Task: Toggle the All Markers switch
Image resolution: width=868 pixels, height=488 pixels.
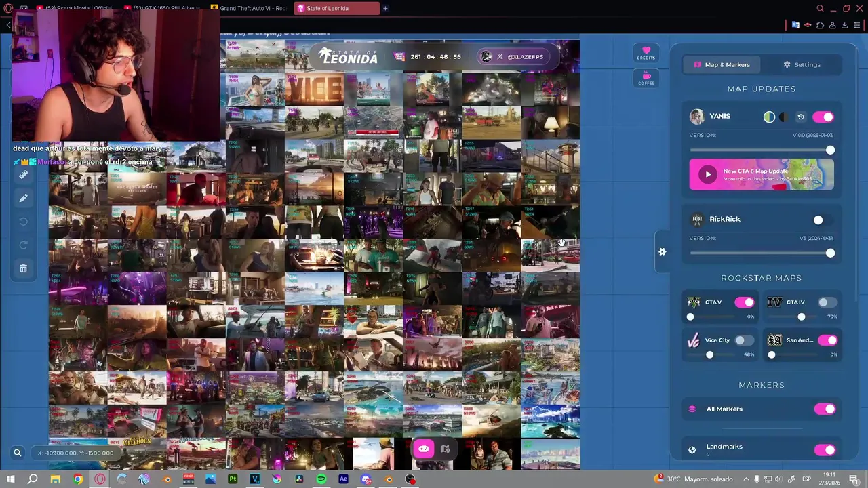Action: coord(825,409)
